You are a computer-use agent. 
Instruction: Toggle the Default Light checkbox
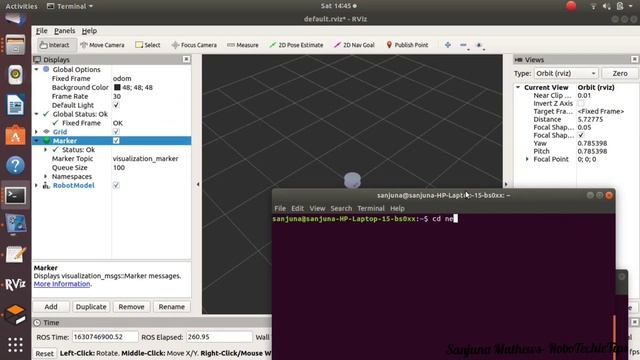point(116,105)
